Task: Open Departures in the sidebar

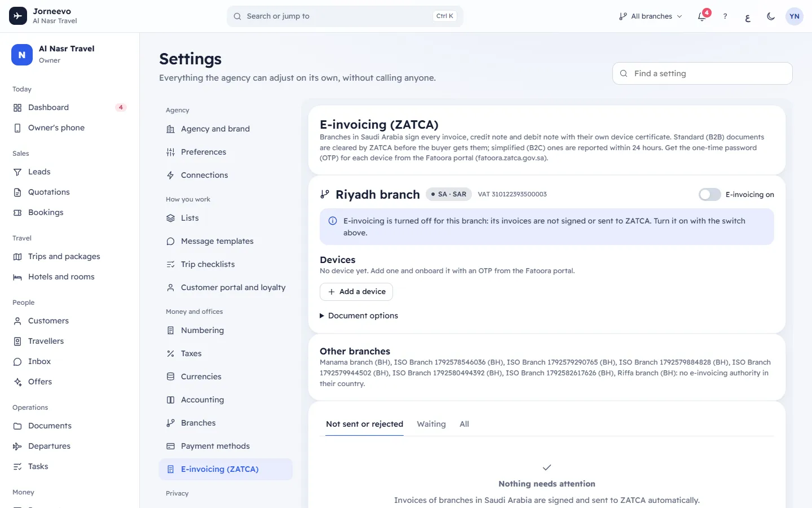Action: tap(69, 446)
